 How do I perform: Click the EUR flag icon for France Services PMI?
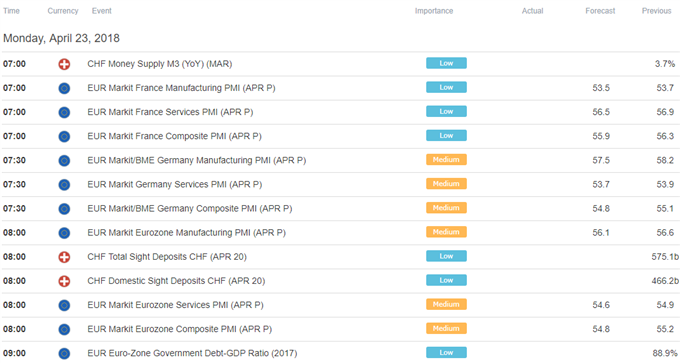click(64, 113)
